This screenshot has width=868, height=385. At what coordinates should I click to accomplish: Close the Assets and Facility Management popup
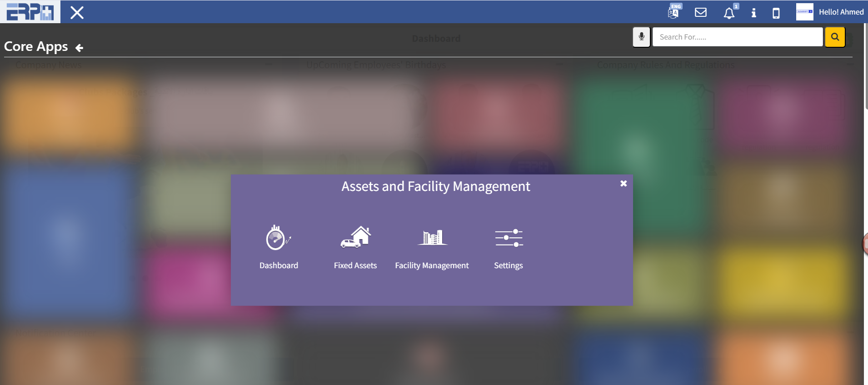pyautogui.click(x=624, y=183)
